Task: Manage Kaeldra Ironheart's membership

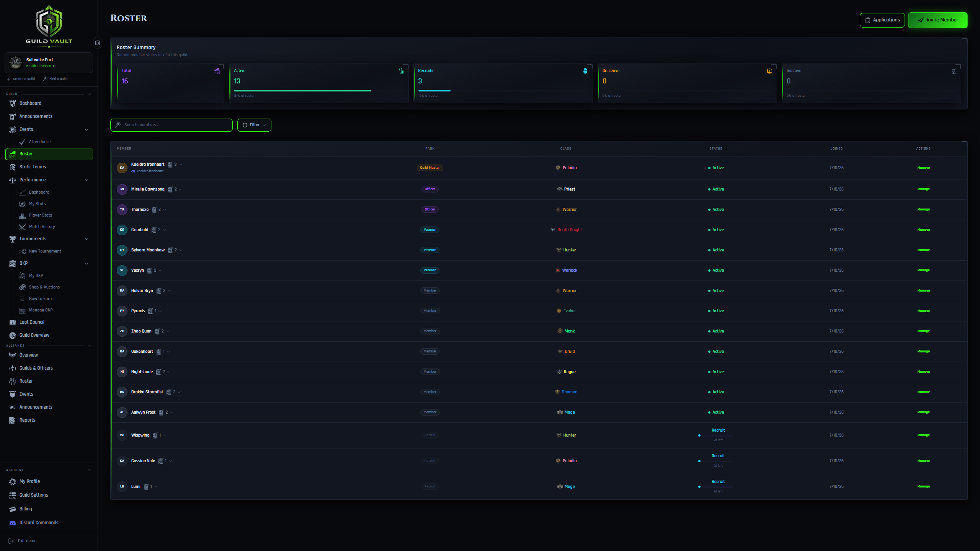Action: [923, 168]
